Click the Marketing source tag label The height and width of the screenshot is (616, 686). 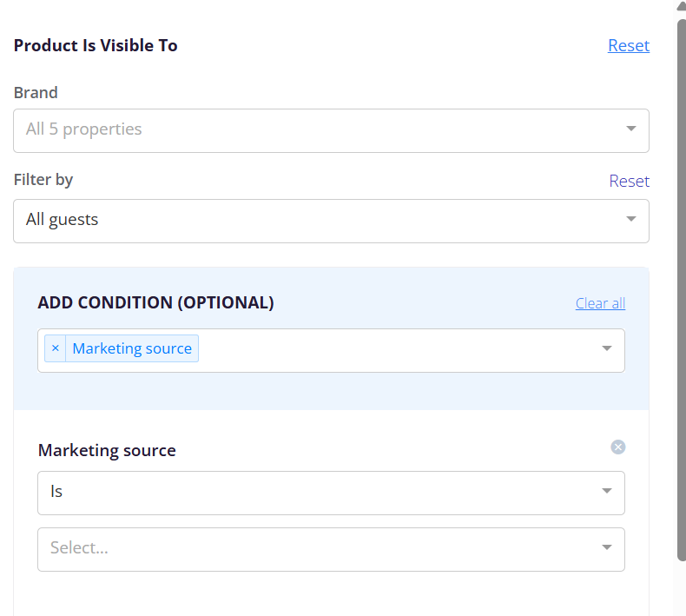point(132,348)
